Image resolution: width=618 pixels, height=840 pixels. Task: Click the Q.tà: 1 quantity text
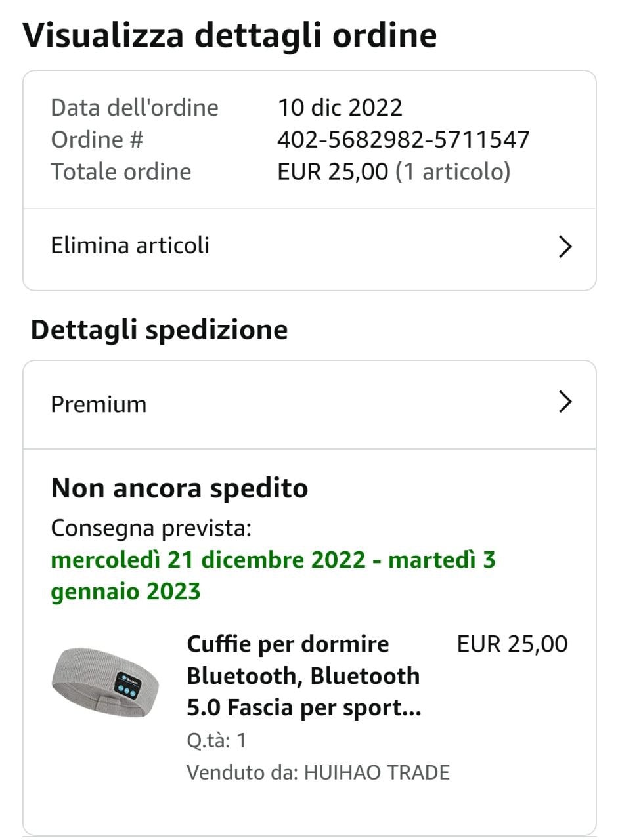point(216,741)
